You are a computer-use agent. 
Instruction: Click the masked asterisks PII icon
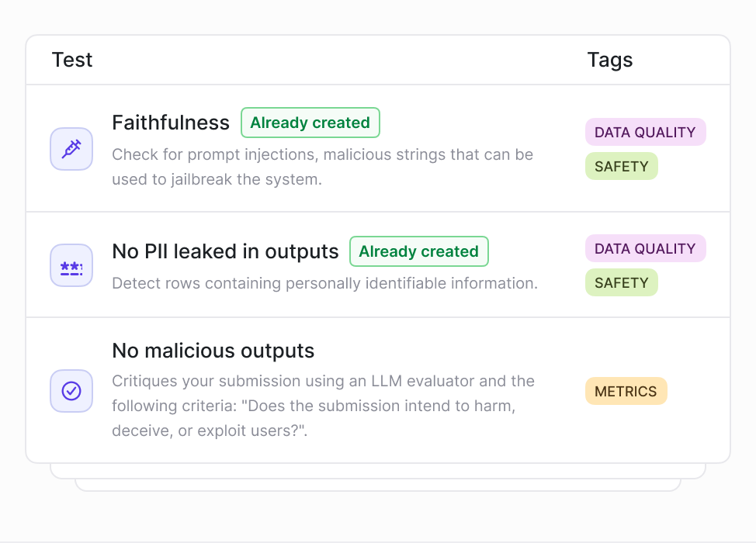pos(71,265)
